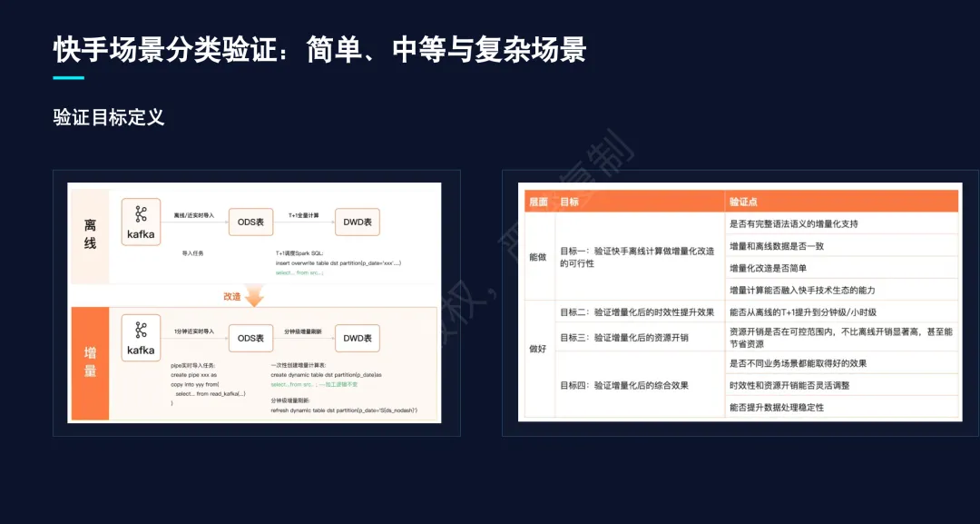
Task: Select the DWD表 box in the 增量 row
Action: pos(358,339)
